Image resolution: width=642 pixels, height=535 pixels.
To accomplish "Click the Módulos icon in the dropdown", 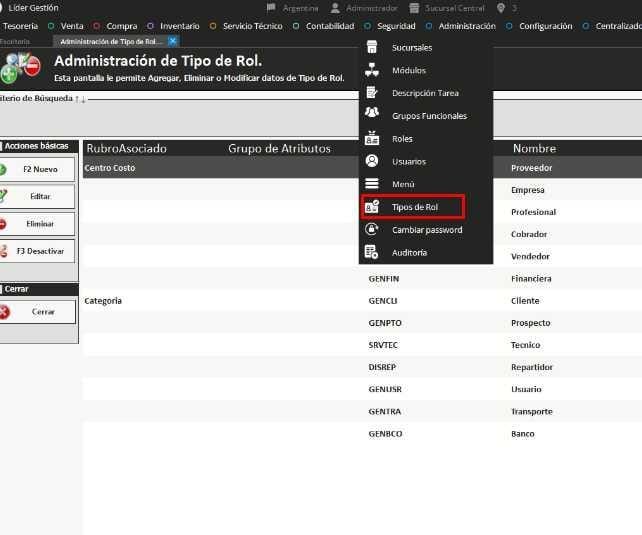I will [x=372, y=71].
